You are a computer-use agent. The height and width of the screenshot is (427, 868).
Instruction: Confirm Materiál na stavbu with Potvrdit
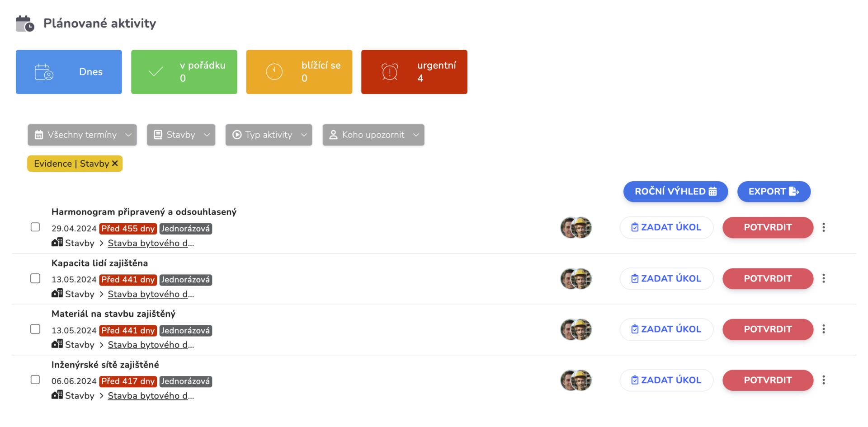(768, 329)
